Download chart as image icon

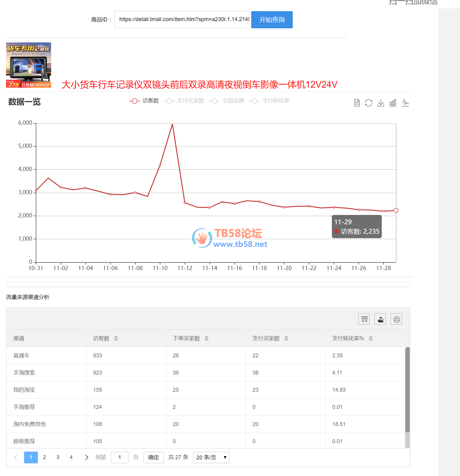pyautogui.click(x=381, y=103)
